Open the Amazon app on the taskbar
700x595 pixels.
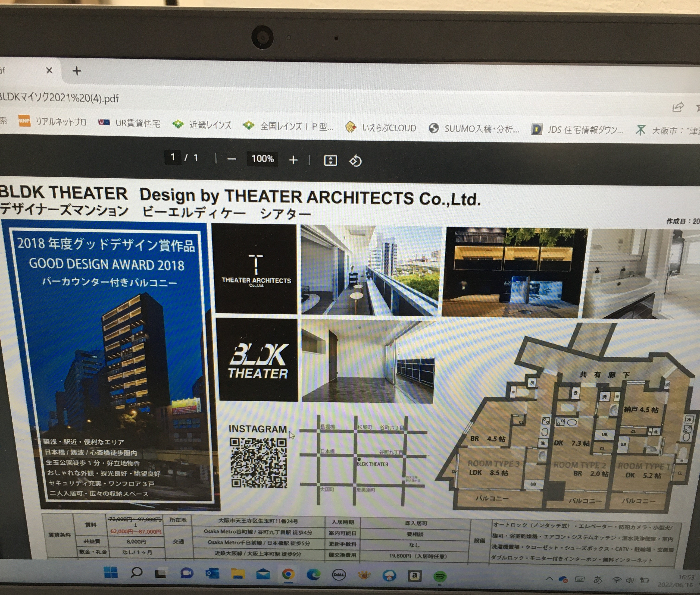(x=415, y=576)
